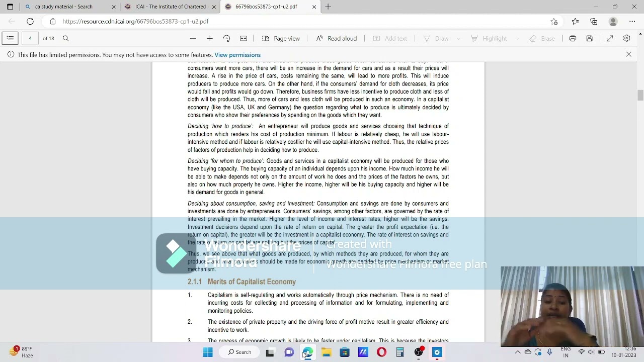Select the Highlight tool
This screenshot has height=362, width=644.
(489, 38)
